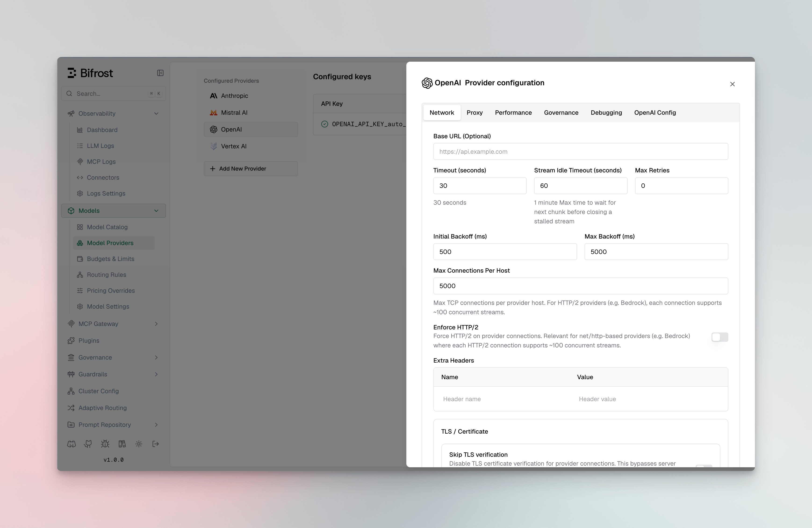
Task: Click Add New Provider button
Action: [x=251, y=169]
